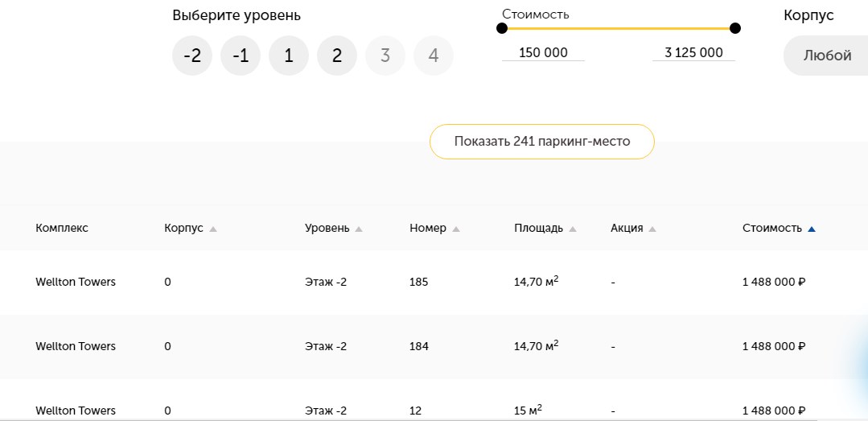Sort table by Акция column arrow
The image size is (868, 421).
[652, 229]
